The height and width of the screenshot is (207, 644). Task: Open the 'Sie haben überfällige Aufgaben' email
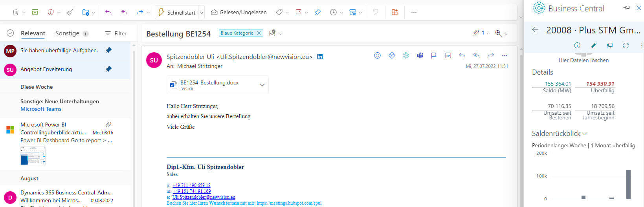point(65,51)
